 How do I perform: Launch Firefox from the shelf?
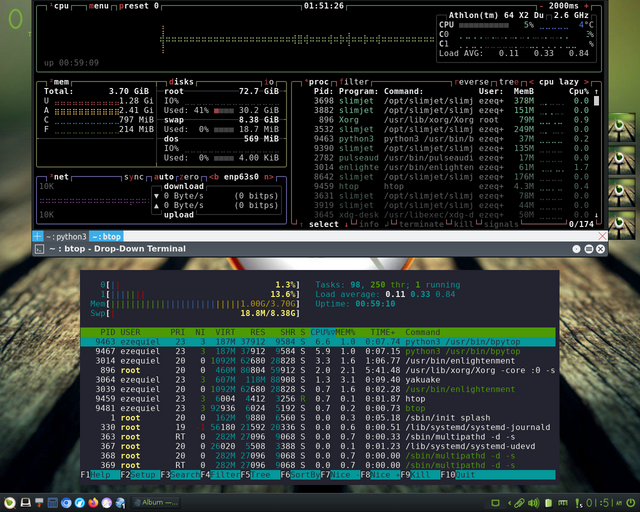pyautogui.click(x=93, y=503)
